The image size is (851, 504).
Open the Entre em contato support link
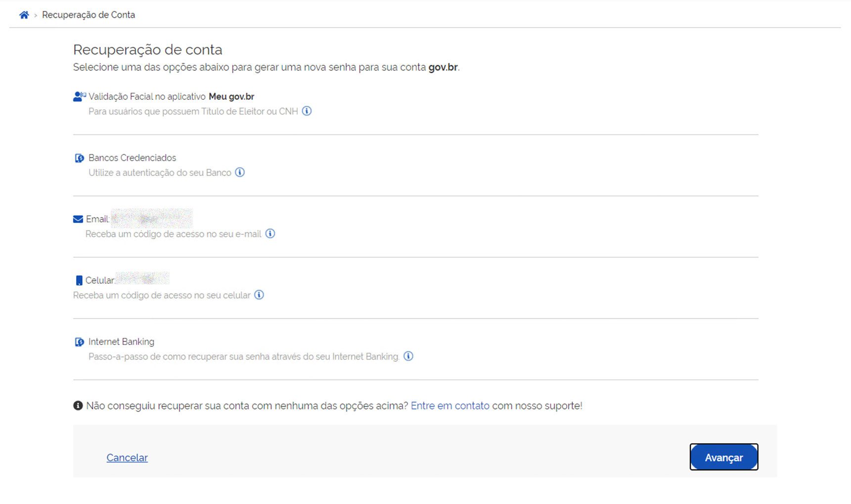pos(449,406)
